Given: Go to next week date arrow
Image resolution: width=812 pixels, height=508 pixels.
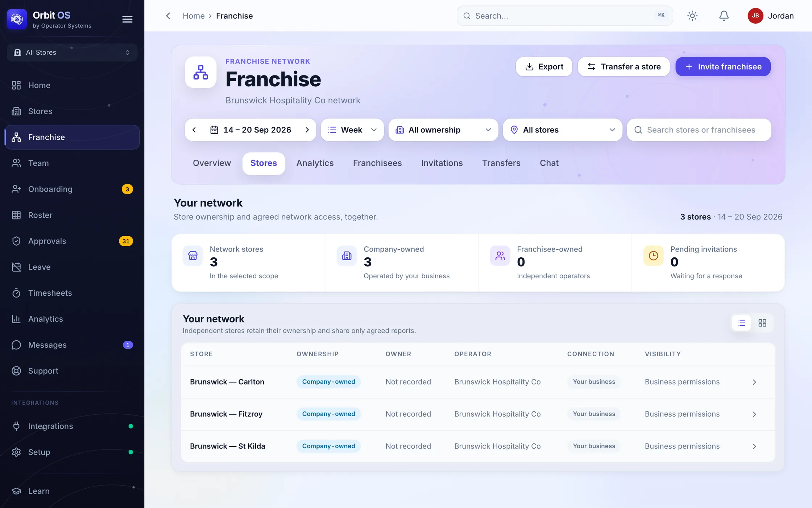Looking at the screenshot, I should click(307, 130).
